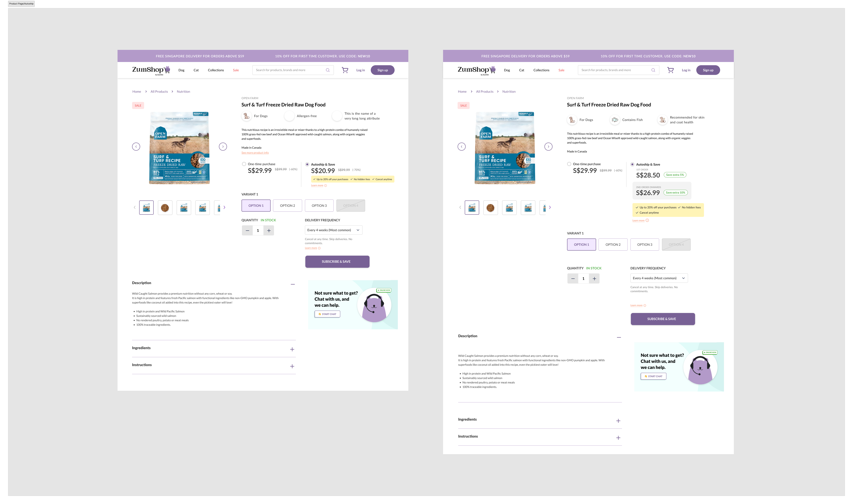Collapse Description section on right page
Screen dimensions: 853x504
619,338
